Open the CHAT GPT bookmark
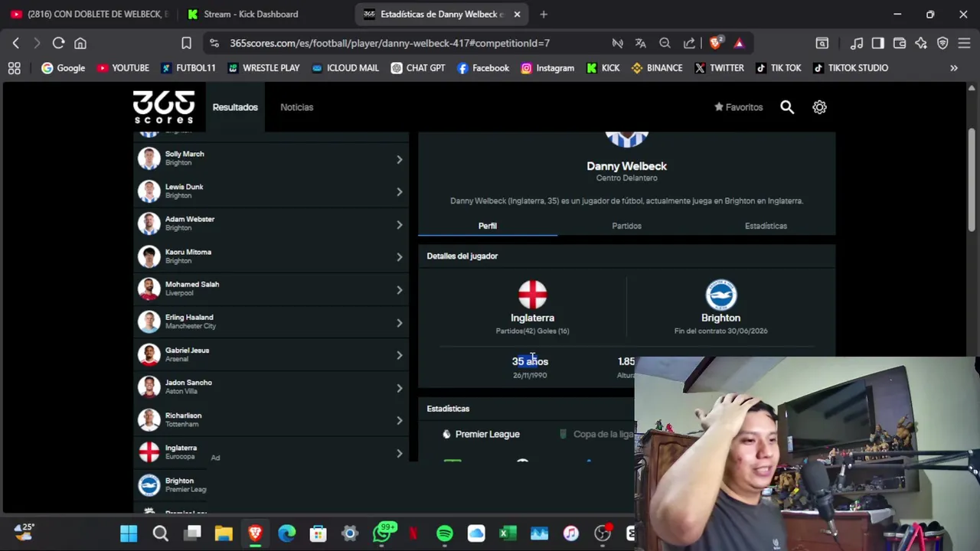980x551 pixels. click(418, 68)
